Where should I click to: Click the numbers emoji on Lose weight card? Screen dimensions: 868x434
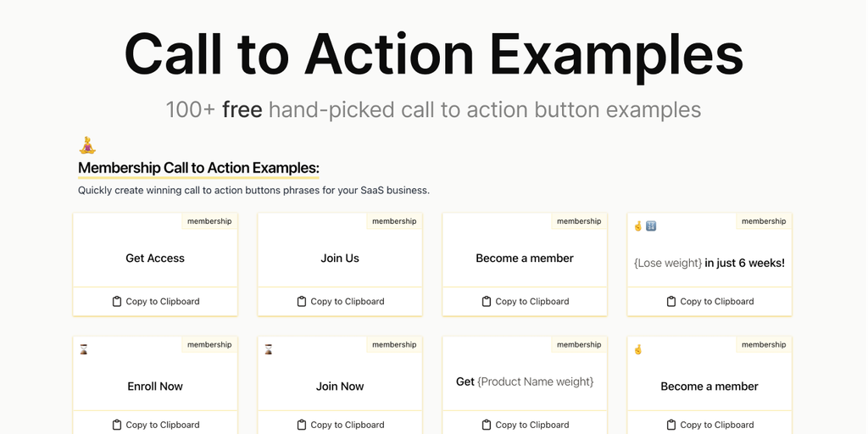pos(651,225)
